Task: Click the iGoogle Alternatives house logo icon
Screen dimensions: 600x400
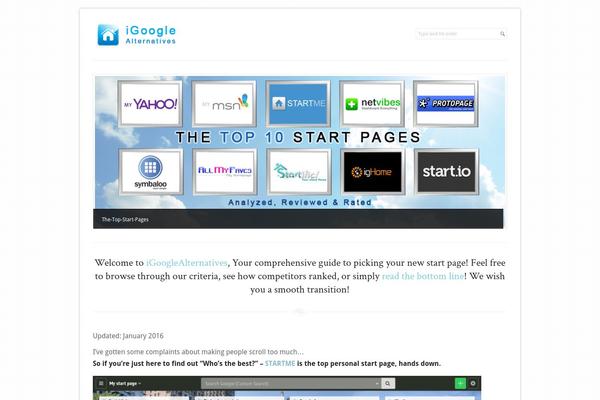Action: click(x=108, y=35)
